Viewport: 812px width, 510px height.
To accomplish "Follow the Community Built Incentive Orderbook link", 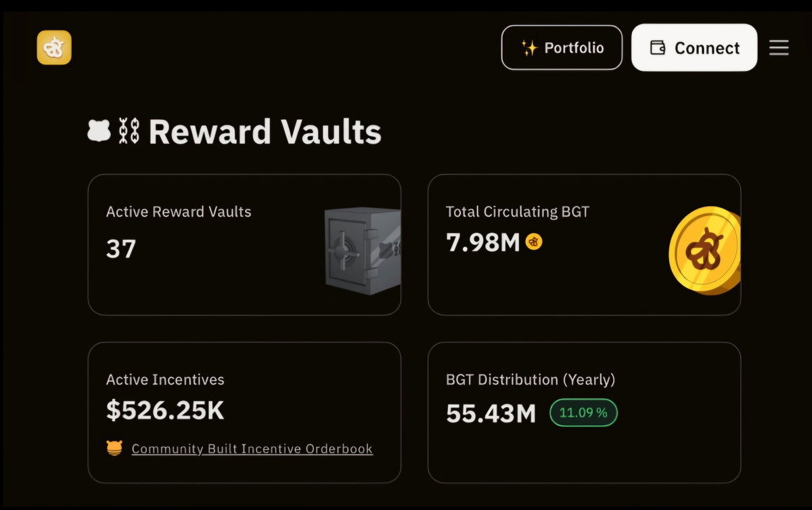I will click(252, 448).
